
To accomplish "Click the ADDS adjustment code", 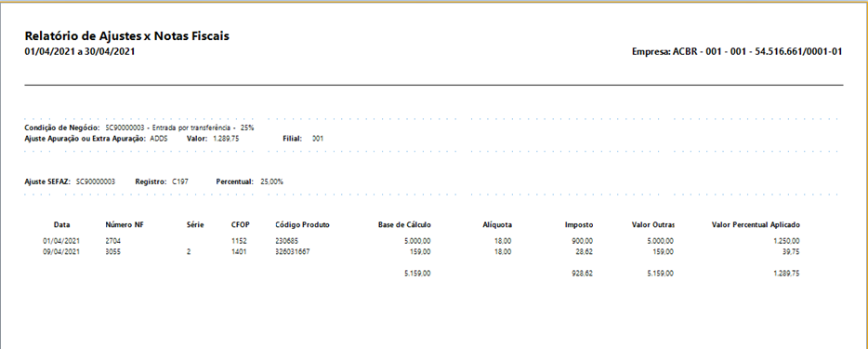I will point(158,139).
